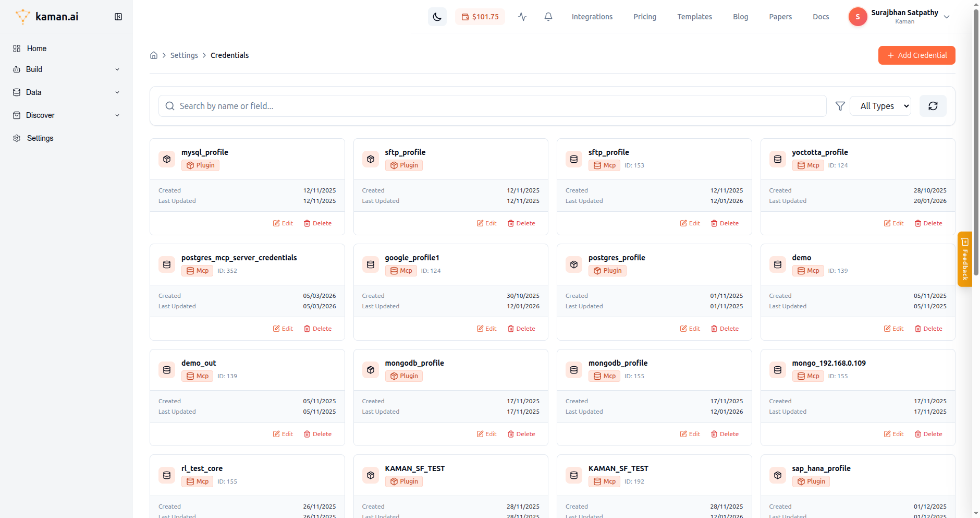Image resolution: width=980 pixels, height=518 pixels.
Task: Open the activity pulse icon
Action: (x=522, y=17)
